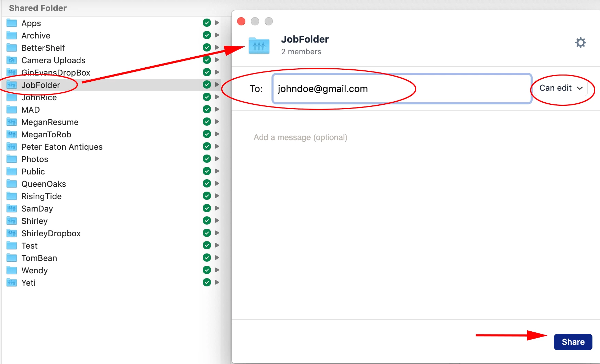Click the QueenOaks folder icon
The height and width of the screenshot is (364, 600).
12,184
